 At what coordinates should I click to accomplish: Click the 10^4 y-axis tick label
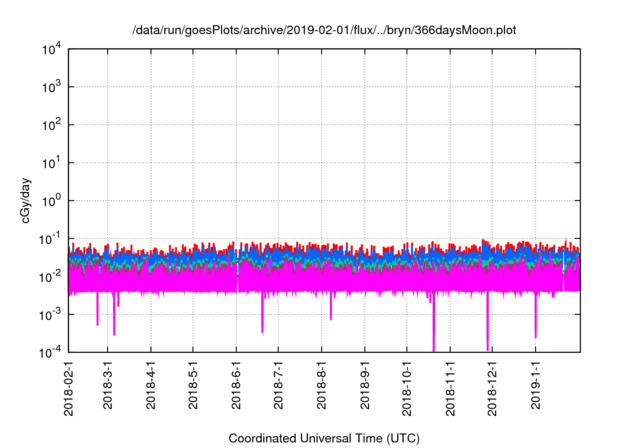50,49
